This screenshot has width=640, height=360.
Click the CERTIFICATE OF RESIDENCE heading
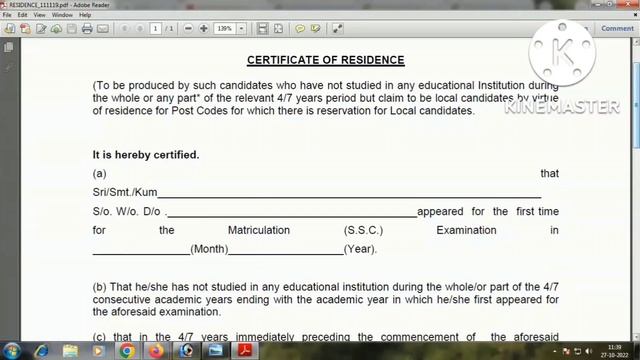point(326,60)
